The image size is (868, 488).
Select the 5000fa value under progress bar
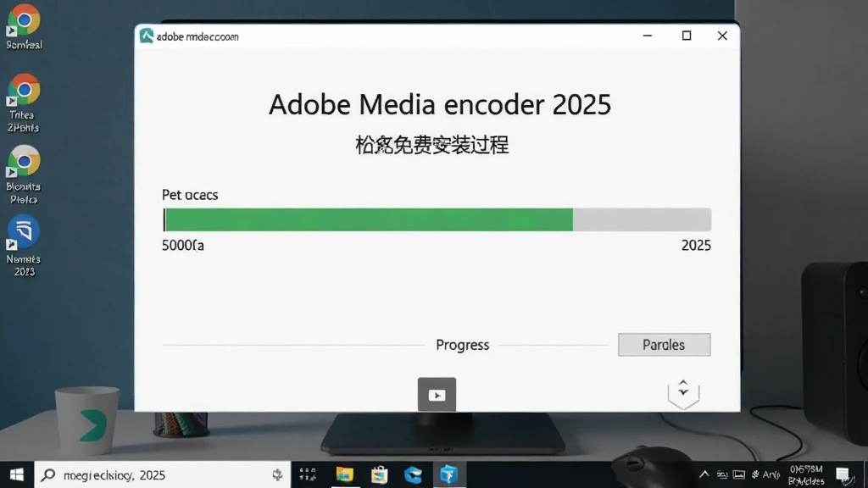click(183, 245)
